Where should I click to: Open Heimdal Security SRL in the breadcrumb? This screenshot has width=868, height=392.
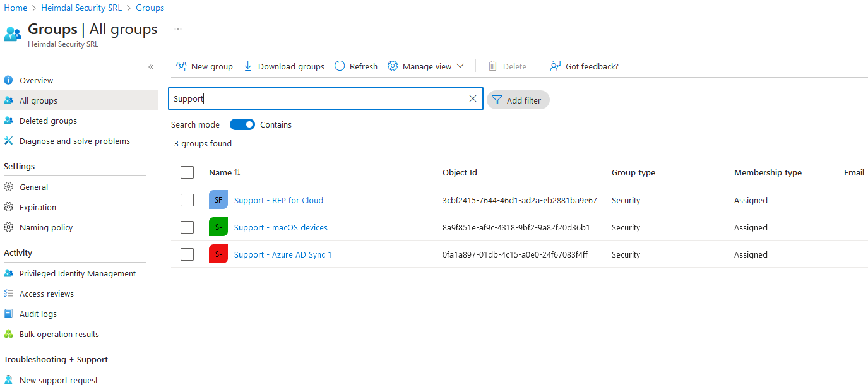[x=81, y=8]
